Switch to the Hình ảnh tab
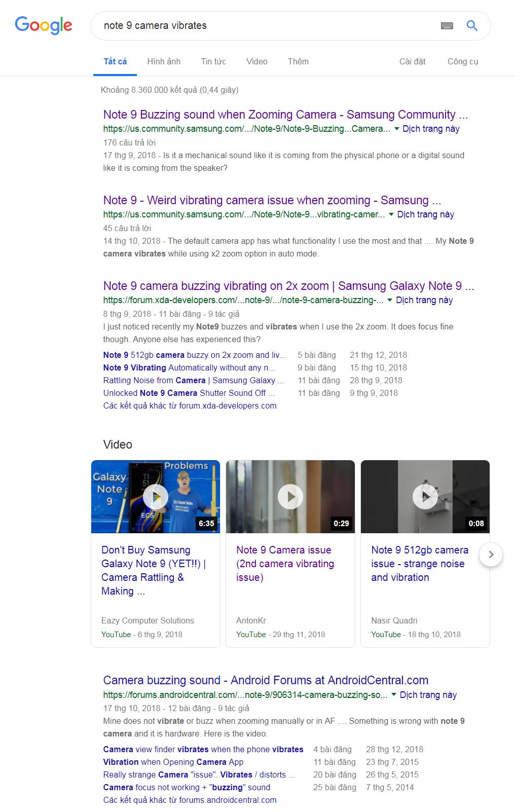This screenshot has width=515, height=812. tap(164, 61)
